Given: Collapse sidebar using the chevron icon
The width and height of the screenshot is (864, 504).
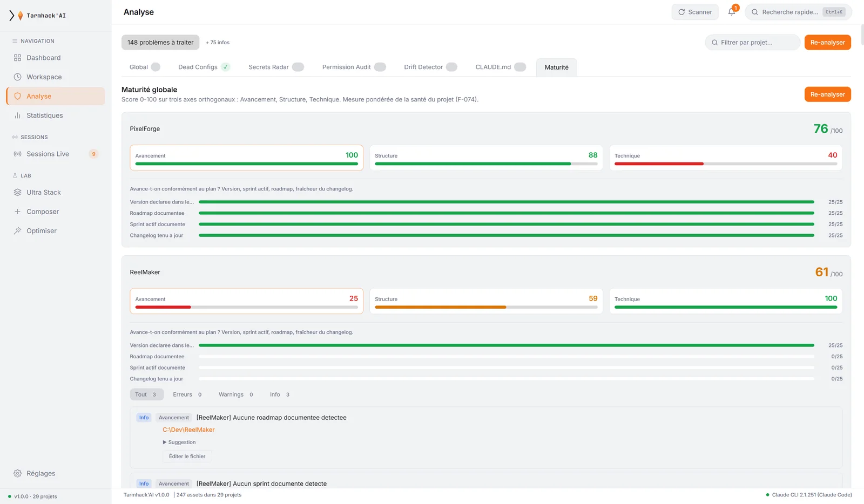Looking at the screenshot, I should pyautogui.click(x=11, y=16).
